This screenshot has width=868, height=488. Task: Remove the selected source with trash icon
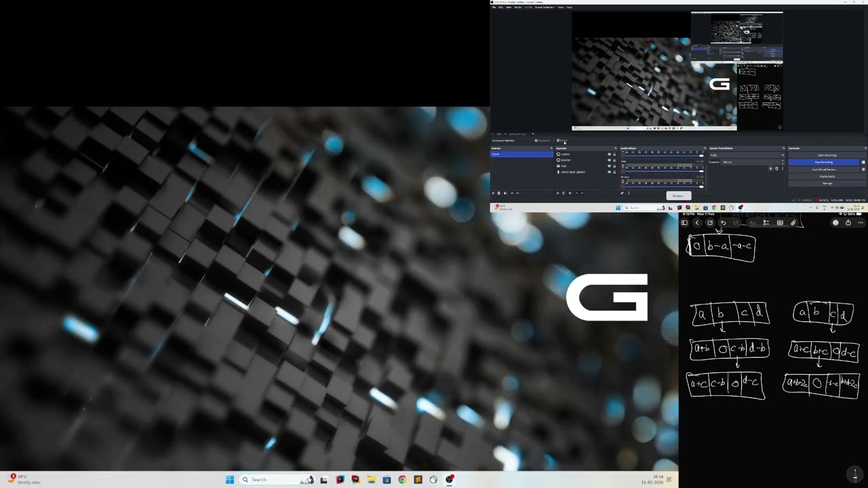coord(564,193)
